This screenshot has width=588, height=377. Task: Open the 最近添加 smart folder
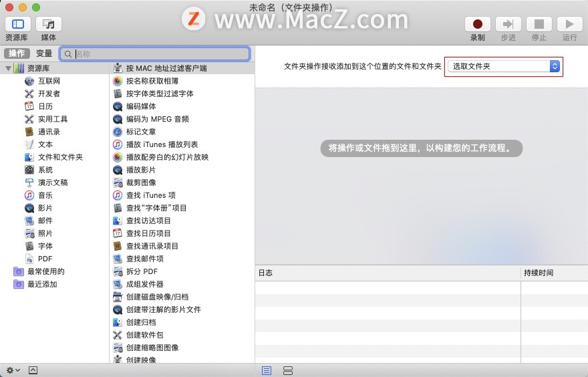[x=35, y=284]
